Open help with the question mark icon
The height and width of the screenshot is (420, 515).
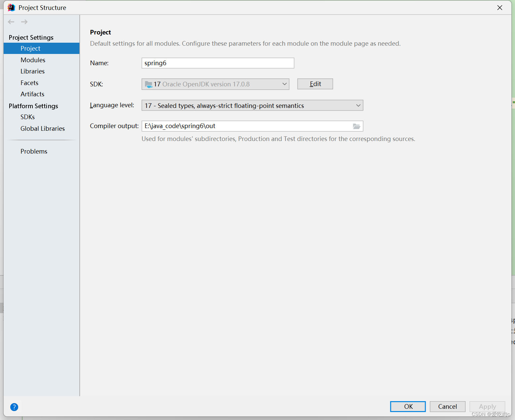(14, 407)
